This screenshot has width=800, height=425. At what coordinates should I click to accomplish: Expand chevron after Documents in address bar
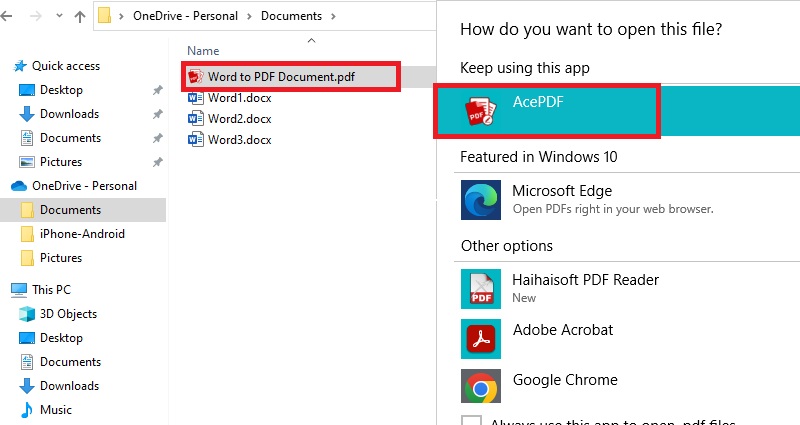click(x=333, y=16)
